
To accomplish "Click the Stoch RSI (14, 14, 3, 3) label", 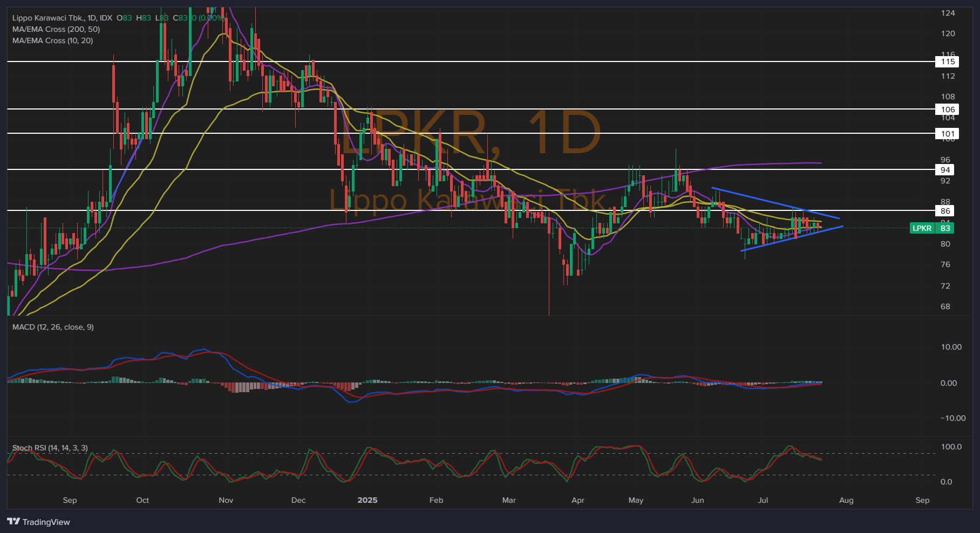I will (x=50, y=448).
